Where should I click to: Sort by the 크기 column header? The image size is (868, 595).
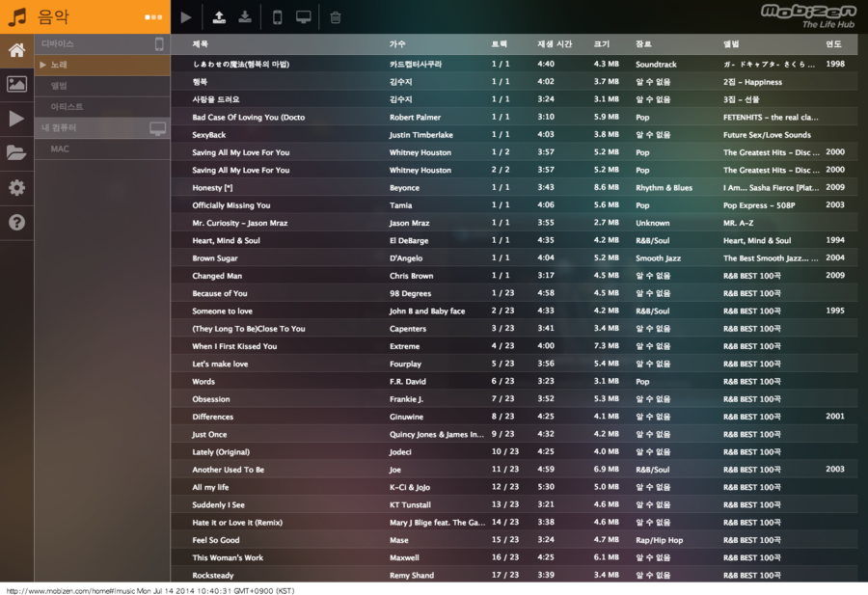602,43
